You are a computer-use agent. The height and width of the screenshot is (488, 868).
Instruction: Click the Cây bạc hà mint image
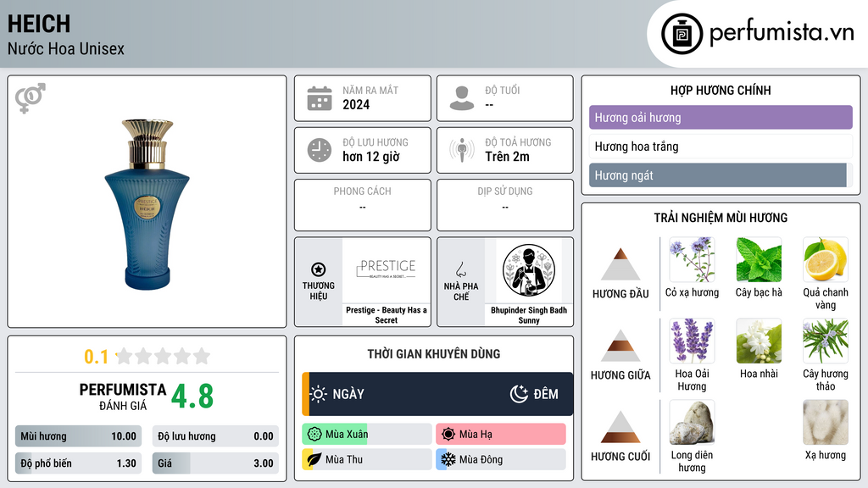[759, 259]
